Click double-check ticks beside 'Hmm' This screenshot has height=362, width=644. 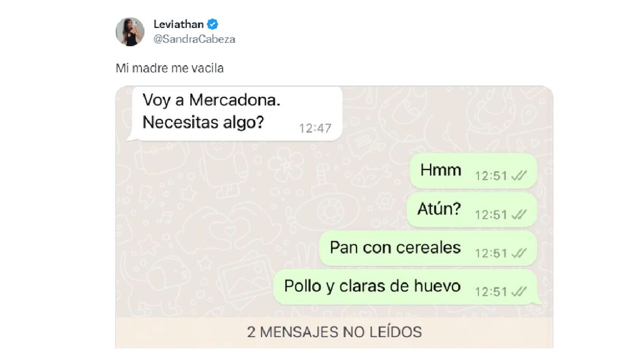click(519, 176)
